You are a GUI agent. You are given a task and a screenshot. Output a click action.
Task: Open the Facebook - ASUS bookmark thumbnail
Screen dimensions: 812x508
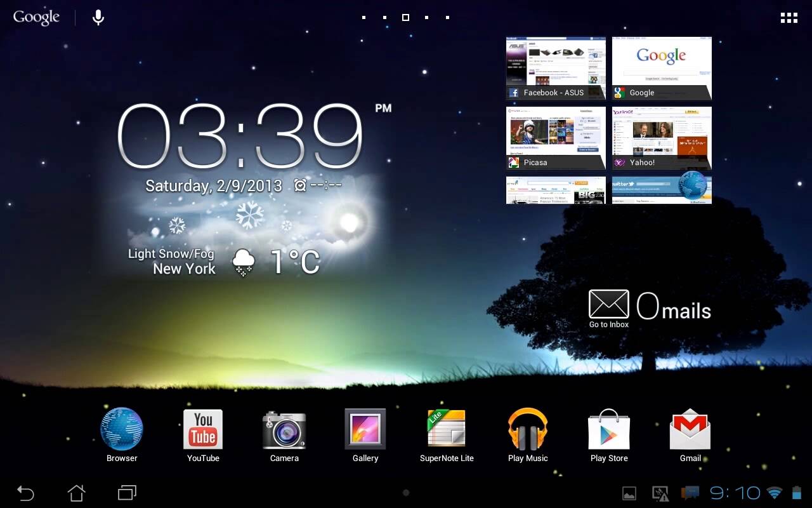click(556, 68)
